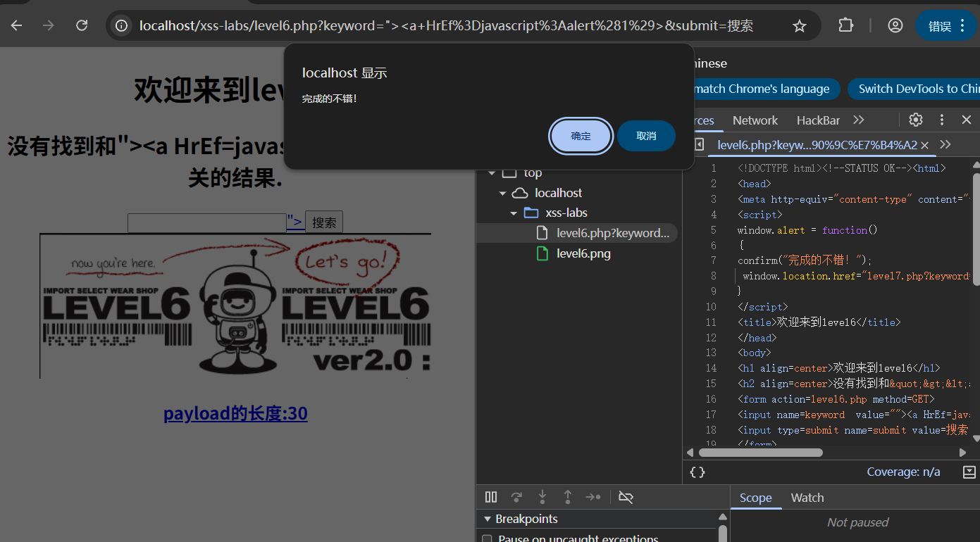980x542 pixels.
Task: Open the 错误 browser error chip menu
Action: [945, 26]
